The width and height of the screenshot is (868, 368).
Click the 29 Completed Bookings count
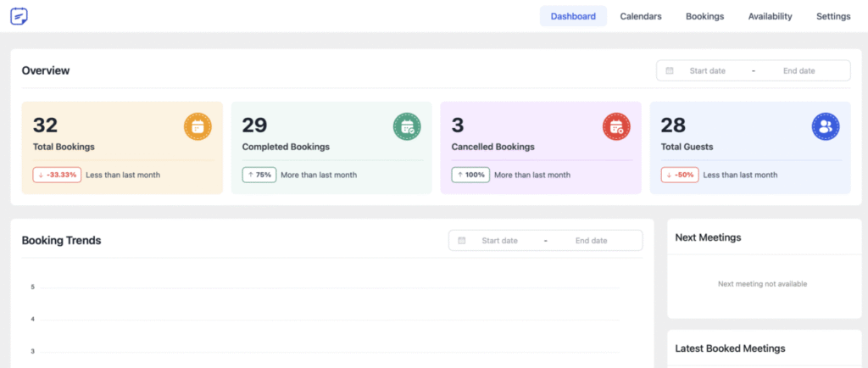tap(254, 125)
